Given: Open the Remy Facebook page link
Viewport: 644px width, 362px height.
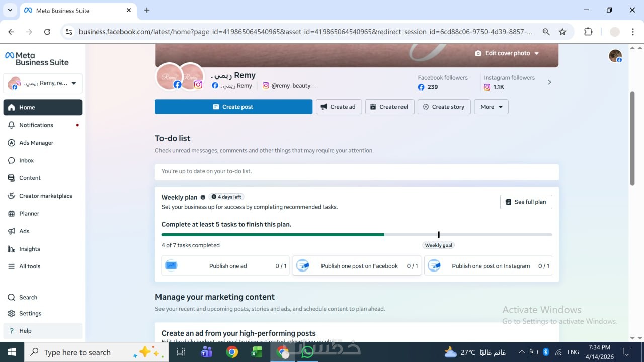Looking at the screenshot, I should click(x=232, y=86).
